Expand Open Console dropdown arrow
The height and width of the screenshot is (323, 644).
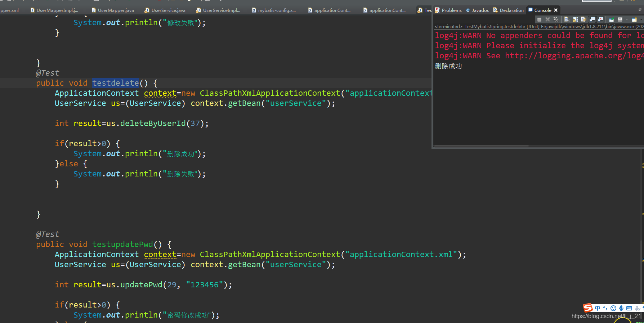(x=641, y=19)
